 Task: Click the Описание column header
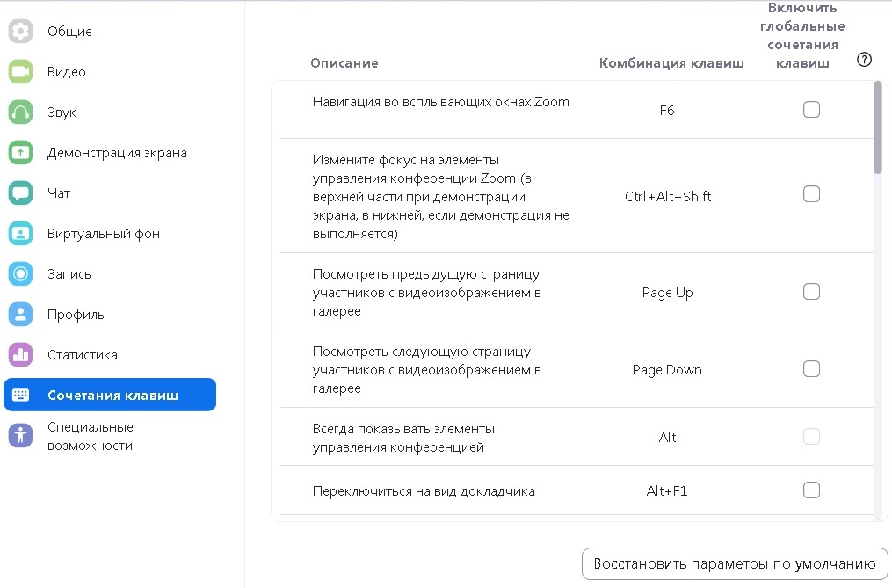344,63
